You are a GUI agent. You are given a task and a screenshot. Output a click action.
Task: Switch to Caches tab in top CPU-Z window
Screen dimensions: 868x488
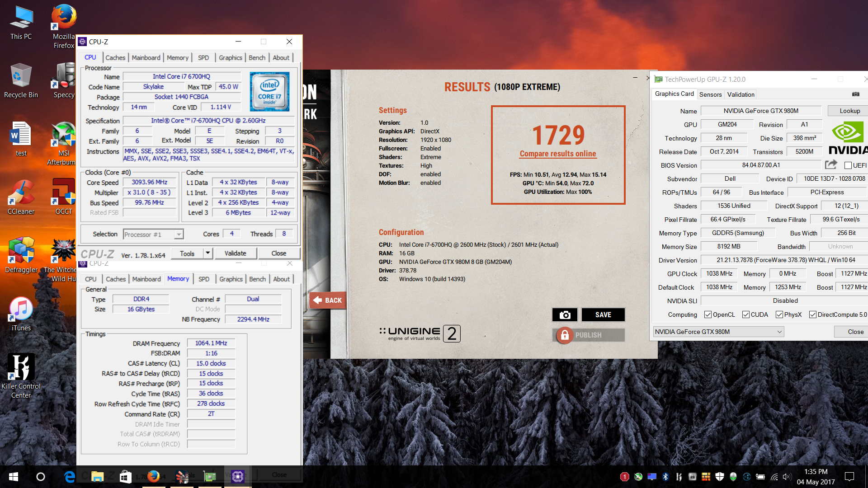click(x=115, y=58)
